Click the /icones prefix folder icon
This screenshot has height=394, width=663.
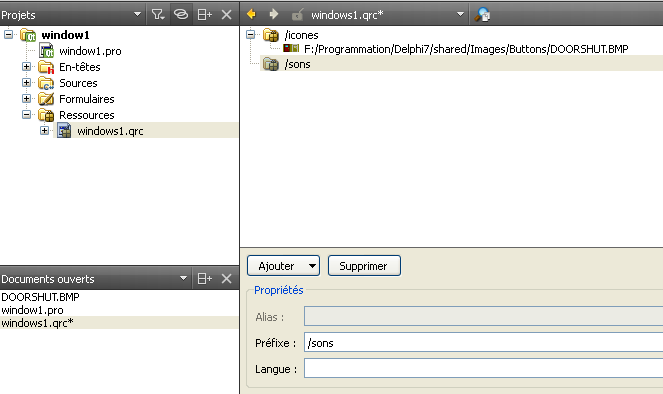click(x=271, y=35)
